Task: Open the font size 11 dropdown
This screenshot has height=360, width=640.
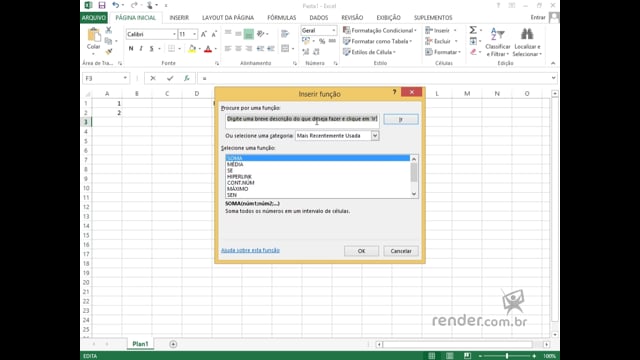Action: (194, 34)
